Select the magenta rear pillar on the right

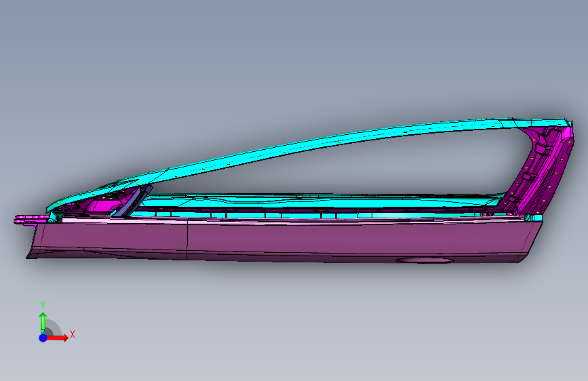point(540,171)
